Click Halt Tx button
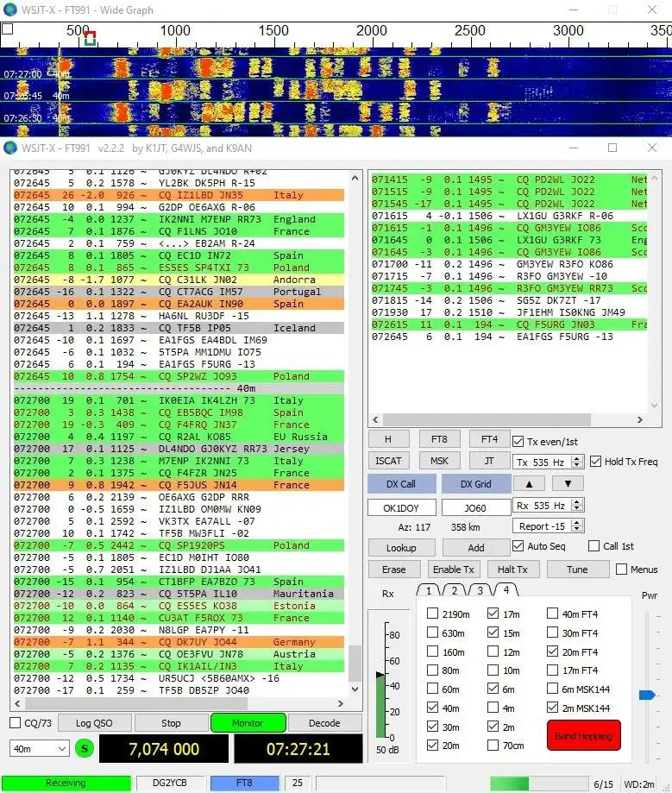 pyautogui.click(x=512, y=570)
